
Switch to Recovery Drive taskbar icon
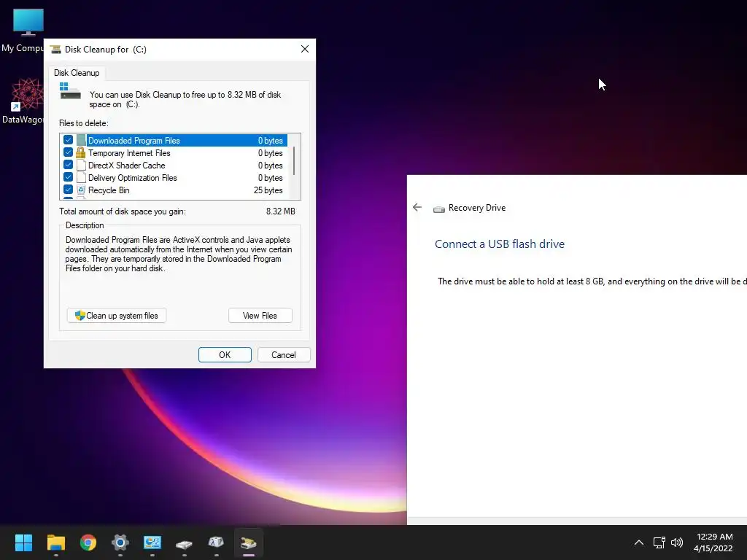[x=184, y=542]
